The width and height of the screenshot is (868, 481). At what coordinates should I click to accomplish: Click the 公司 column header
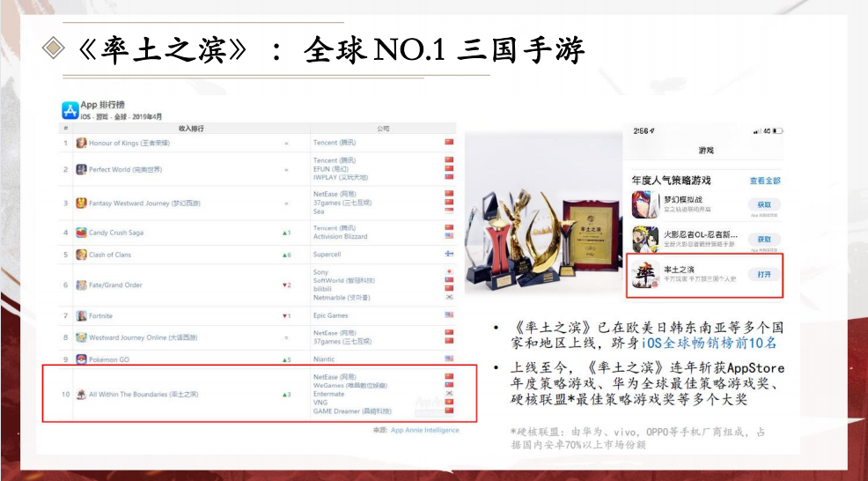tap(383, 129)
